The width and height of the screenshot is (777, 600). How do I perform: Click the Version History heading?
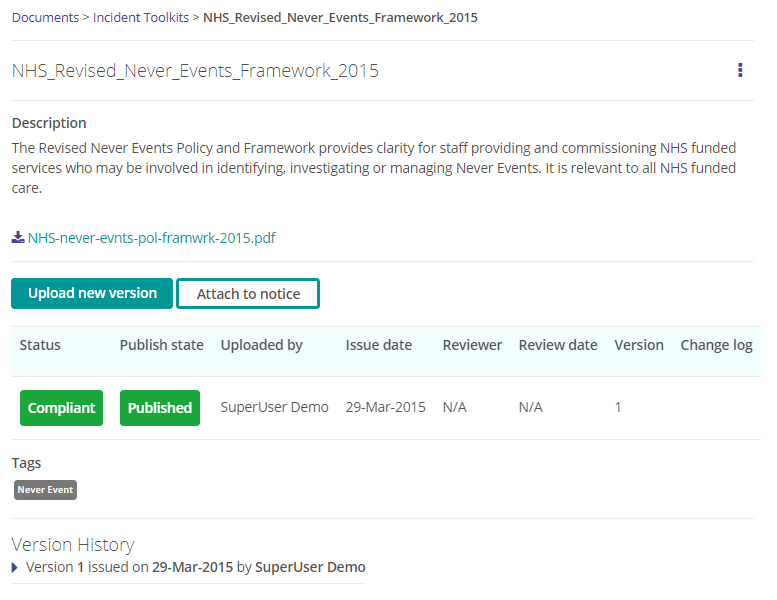point(73,545)
